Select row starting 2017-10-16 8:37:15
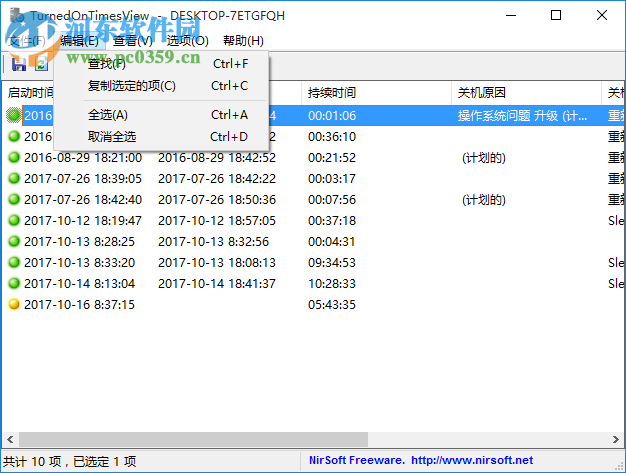626x473 pixels. pyautogui.click(x=314, y=305)
